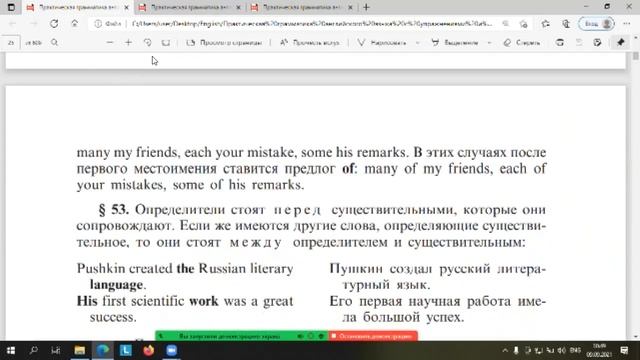Print the PDF document

pyautogui.click(x=560, y=42)
